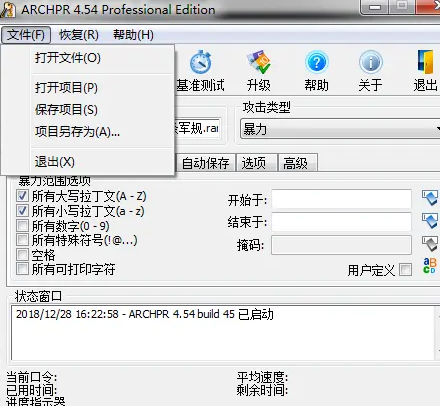Open Help (帮助) question mark icon
Image resolution: width=440 pixels, height=406 pixels.
click(x=317, y=62)
